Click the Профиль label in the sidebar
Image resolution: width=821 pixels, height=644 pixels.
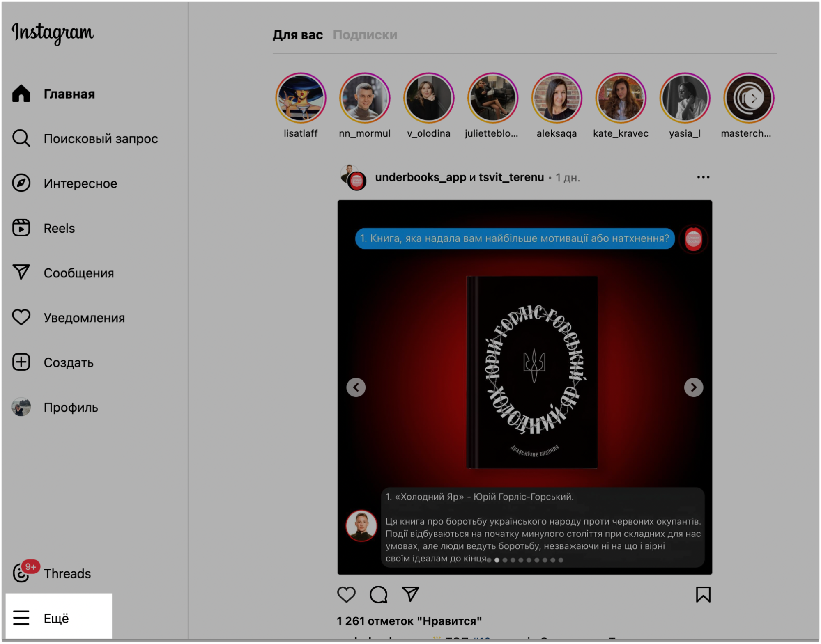tap(71, 408)
